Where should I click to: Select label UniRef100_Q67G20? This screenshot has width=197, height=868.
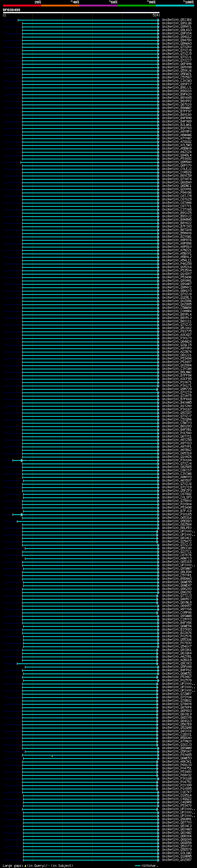pos(177,104)
